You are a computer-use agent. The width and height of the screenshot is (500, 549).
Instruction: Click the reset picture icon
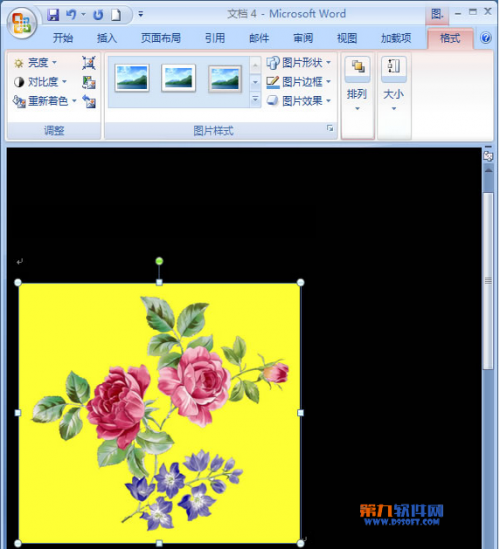tap(89, 102)
